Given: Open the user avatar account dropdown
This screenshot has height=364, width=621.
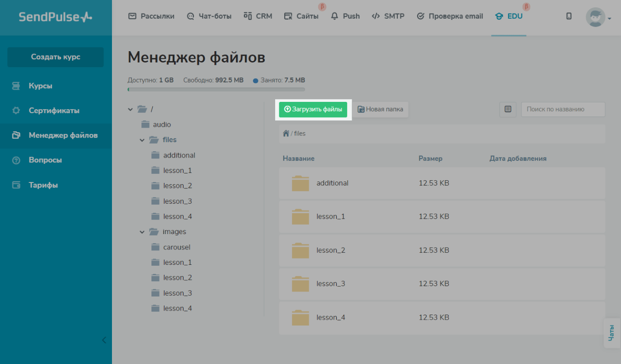Looking at the screenshot, I should [598, 18].
